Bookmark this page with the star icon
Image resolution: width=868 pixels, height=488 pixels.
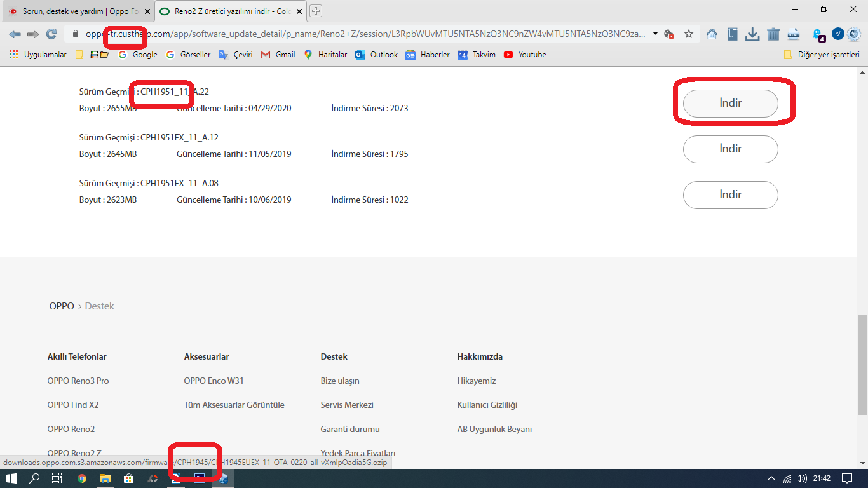point(689,34)
